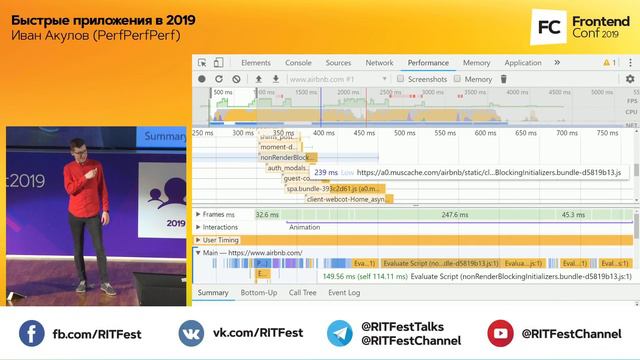
Task: Switch to the Sources tab
Action: click(338, 62)
